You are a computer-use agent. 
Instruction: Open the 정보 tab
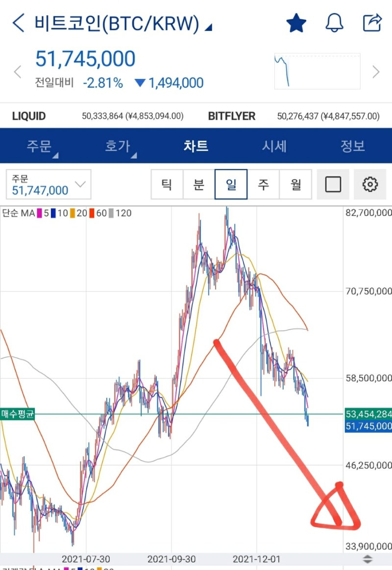352,146
